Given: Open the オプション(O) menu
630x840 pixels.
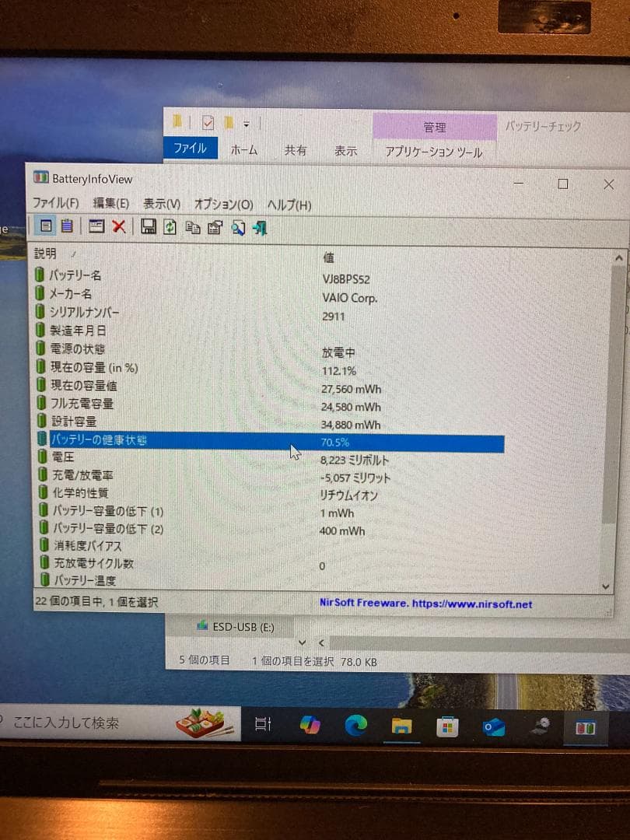Looking at the screenshot, I should click(223, 205).
